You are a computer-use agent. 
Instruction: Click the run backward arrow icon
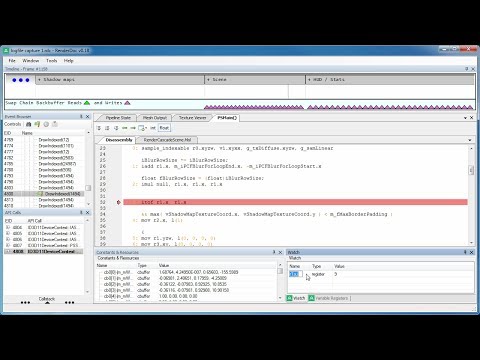point(125,128)
